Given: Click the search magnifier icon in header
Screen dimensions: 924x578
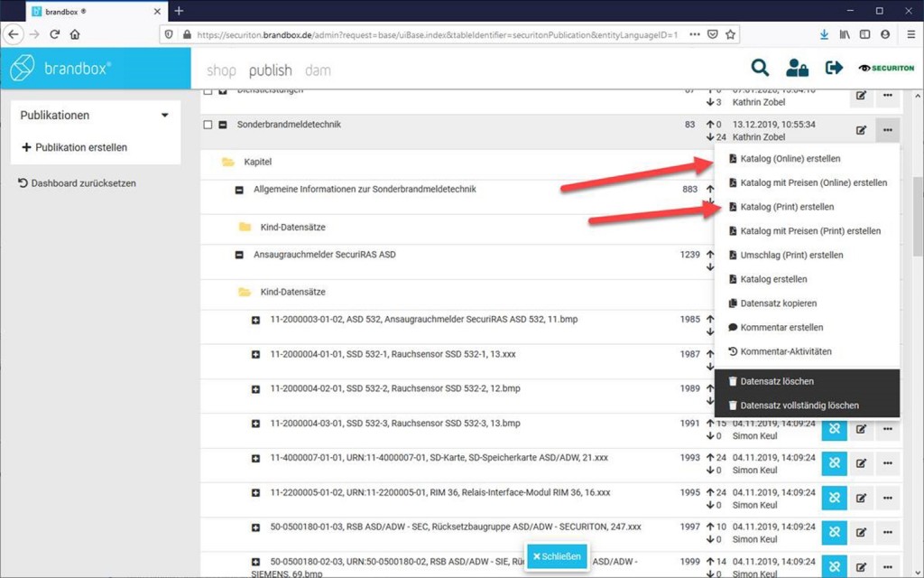Looking at the screenshot, I should click(761, 68).
